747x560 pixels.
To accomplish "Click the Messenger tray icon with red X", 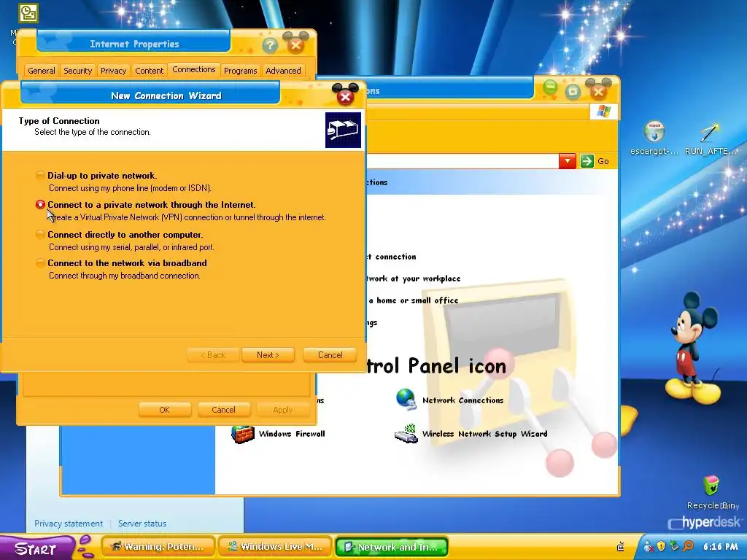I will point(648,546).
